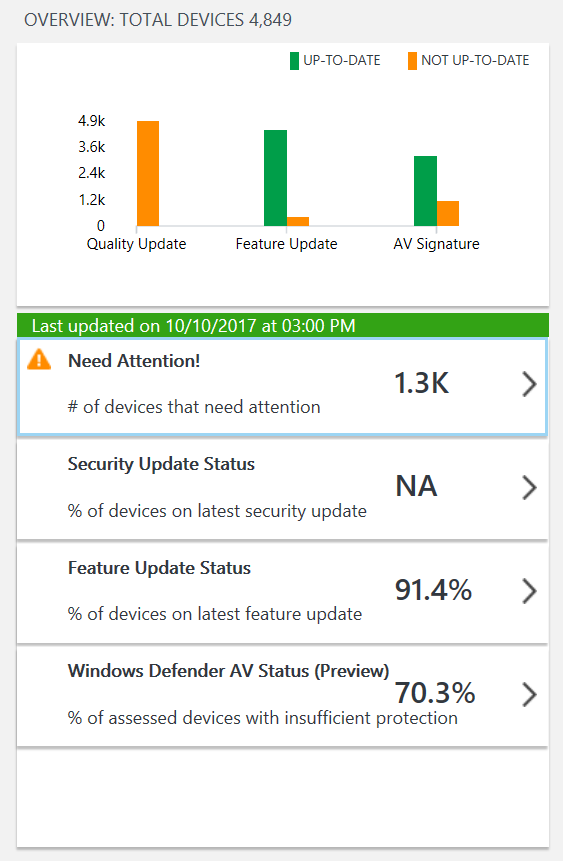563x861 pixels.
Task: Open Need Attention details via chevron
Action: pos(529,384)
